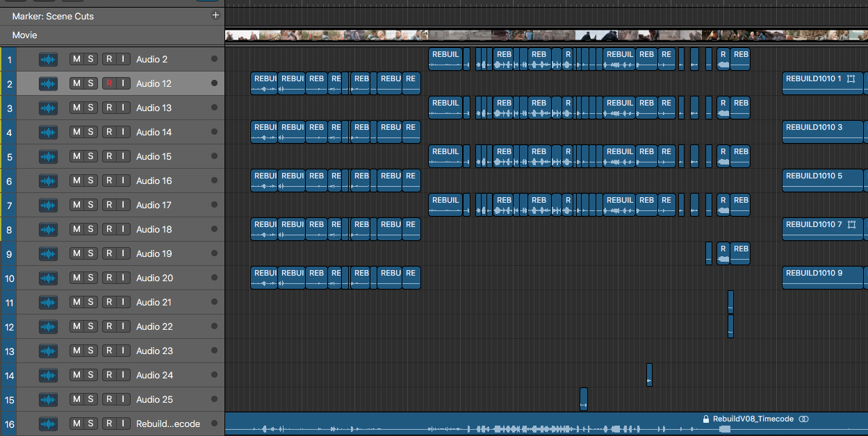Click the waveform track icon on Audio 21
The height and width of the screenshot is (436, 868).
coord(47,302)
